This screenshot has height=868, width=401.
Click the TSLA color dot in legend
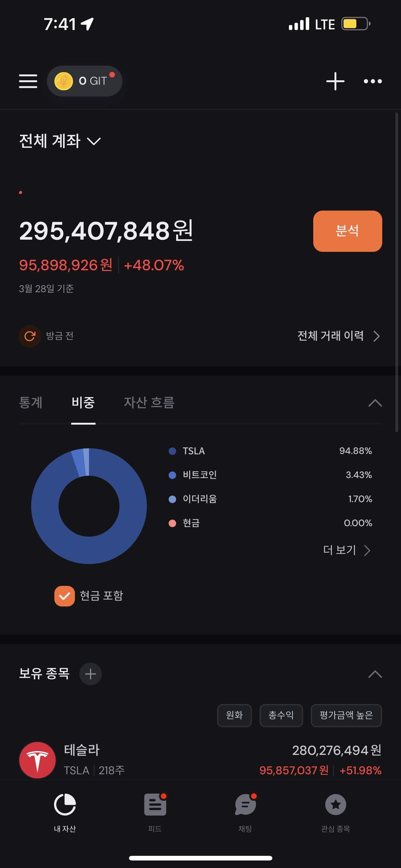(x=172, y=451)
